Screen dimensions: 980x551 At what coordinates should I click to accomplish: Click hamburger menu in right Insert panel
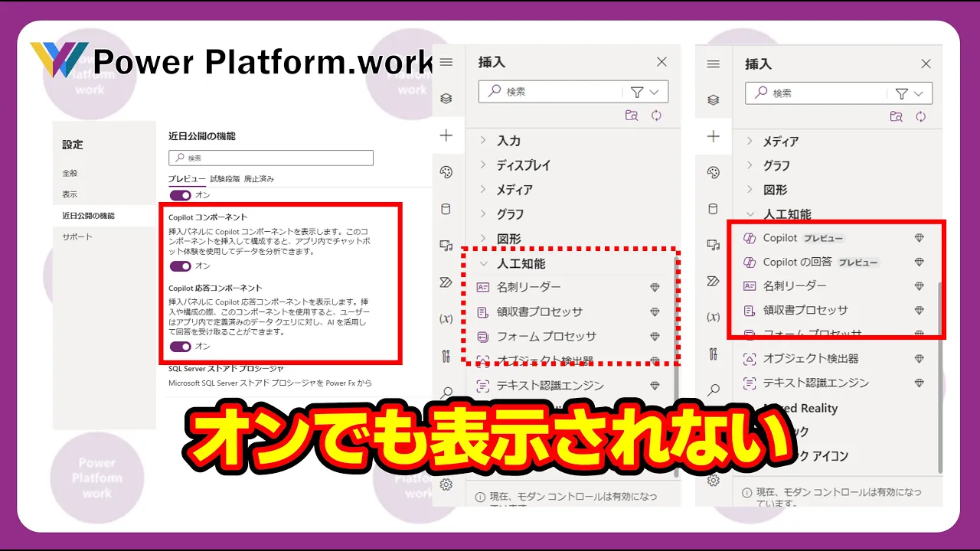(714, 64)
